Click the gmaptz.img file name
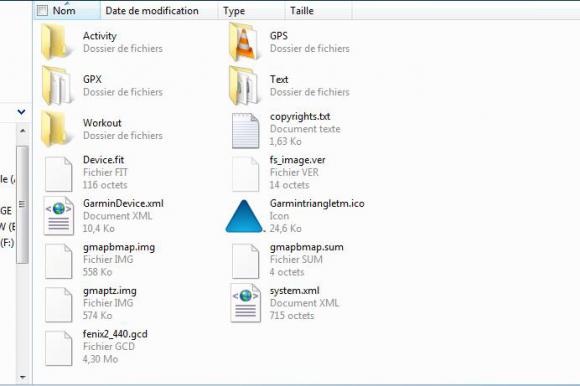580x386 pixels. tap(110, 291)
